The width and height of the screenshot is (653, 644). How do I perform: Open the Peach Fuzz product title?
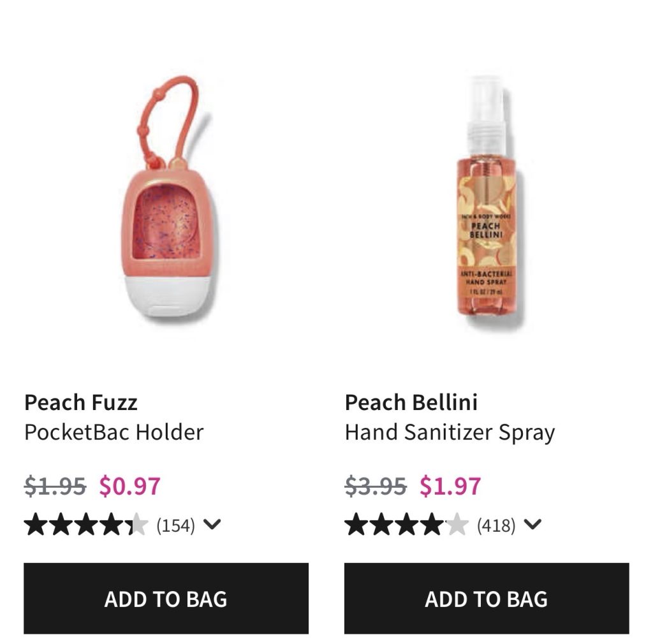coord(81,402)
